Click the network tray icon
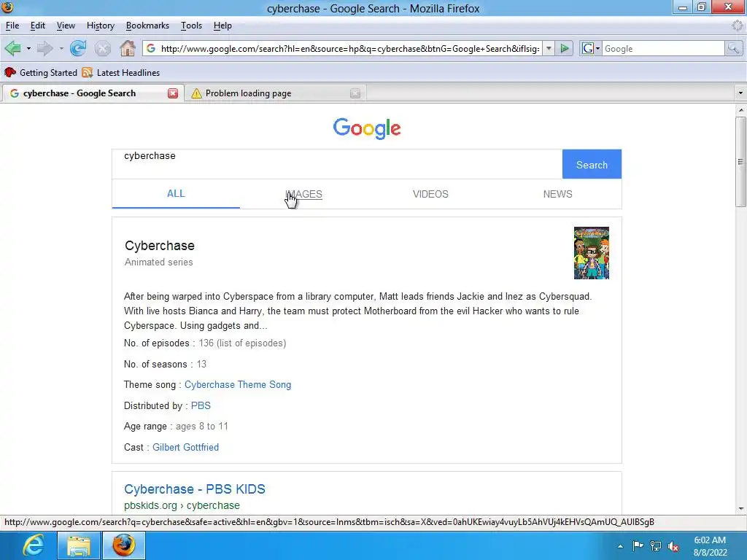The width and height of the screenshot is (747, 560). tap(656, 545)
